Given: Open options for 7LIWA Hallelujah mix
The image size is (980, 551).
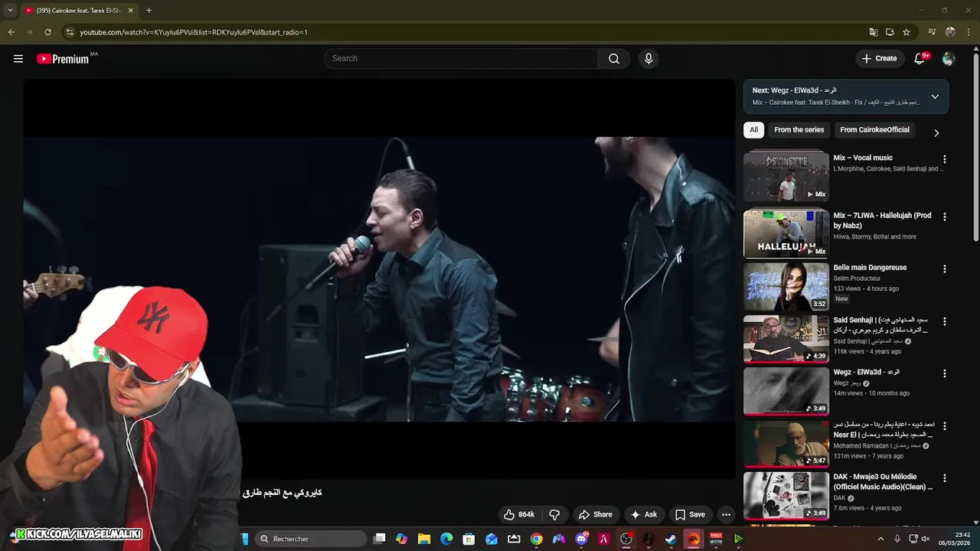Looking at the screenshot, I should (x=944, y=217).
